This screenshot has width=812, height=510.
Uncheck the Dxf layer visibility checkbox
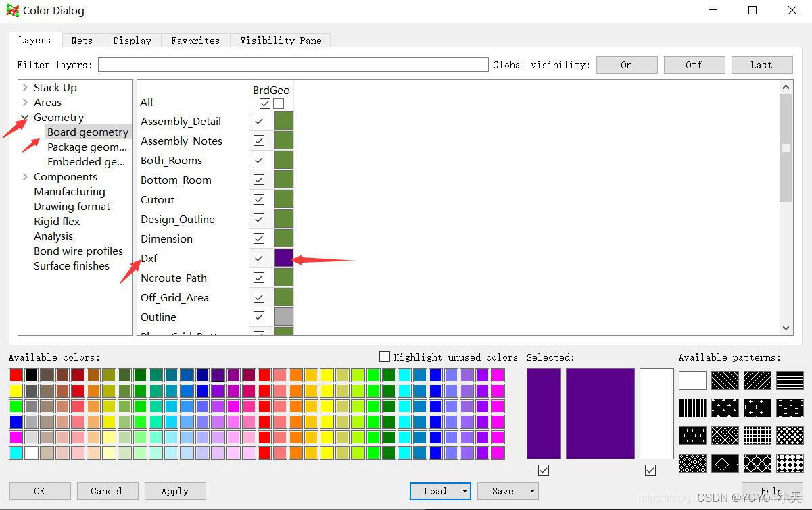click(x=259, y=258)
